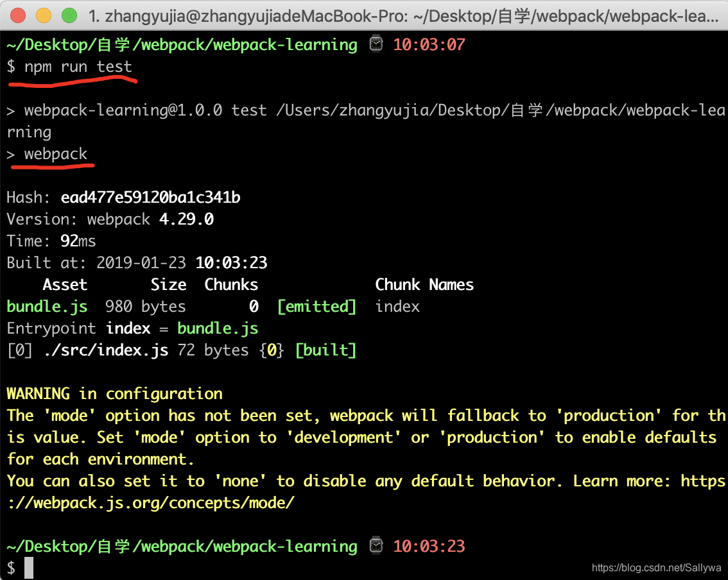Click 'WARNING in configuration' heading
Image resolution: width=728 pixels, height=580 pixels.
[x=115, y=393]
